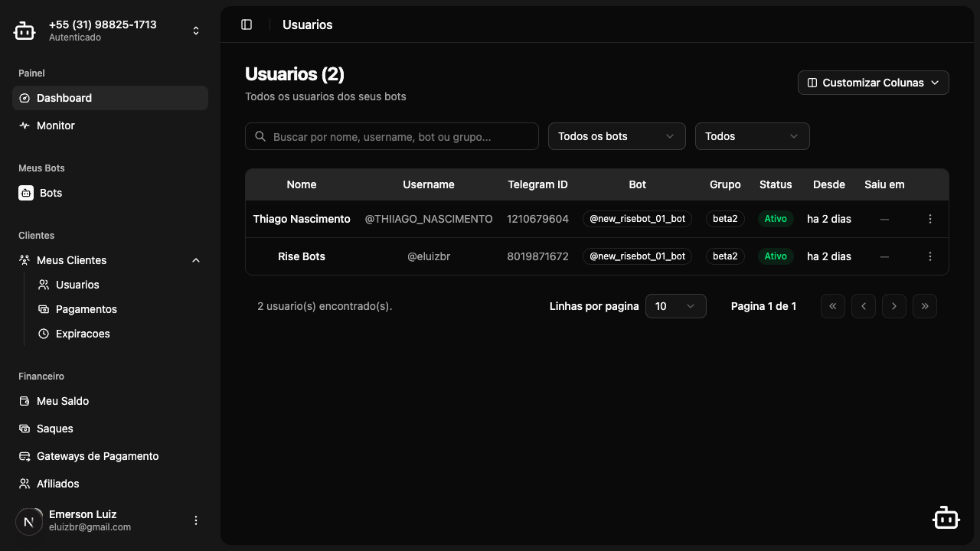Open the Todos status filter dropdown
Viewport: 980px width, 551px height.
click(x=753, y=136)
